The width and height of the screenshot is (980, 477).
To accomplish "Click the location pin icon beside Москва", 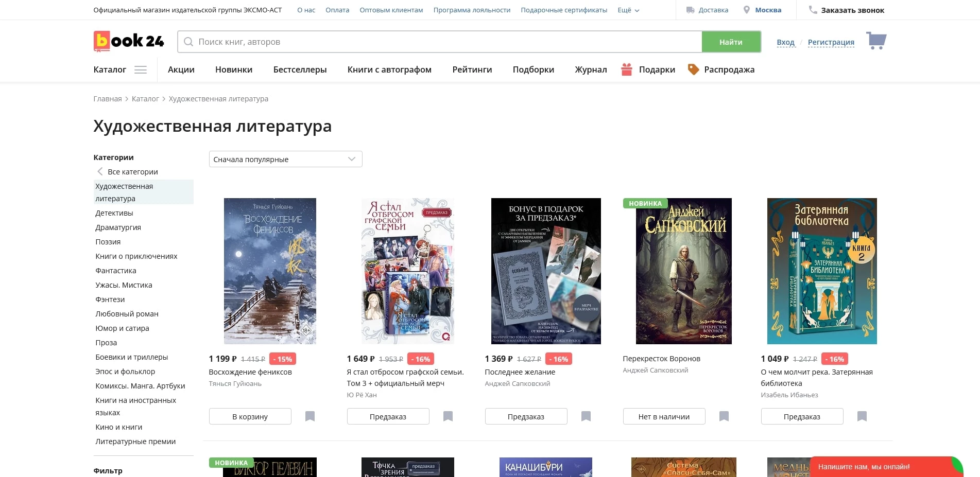I will pyautogui.click(x=746, y=10).
